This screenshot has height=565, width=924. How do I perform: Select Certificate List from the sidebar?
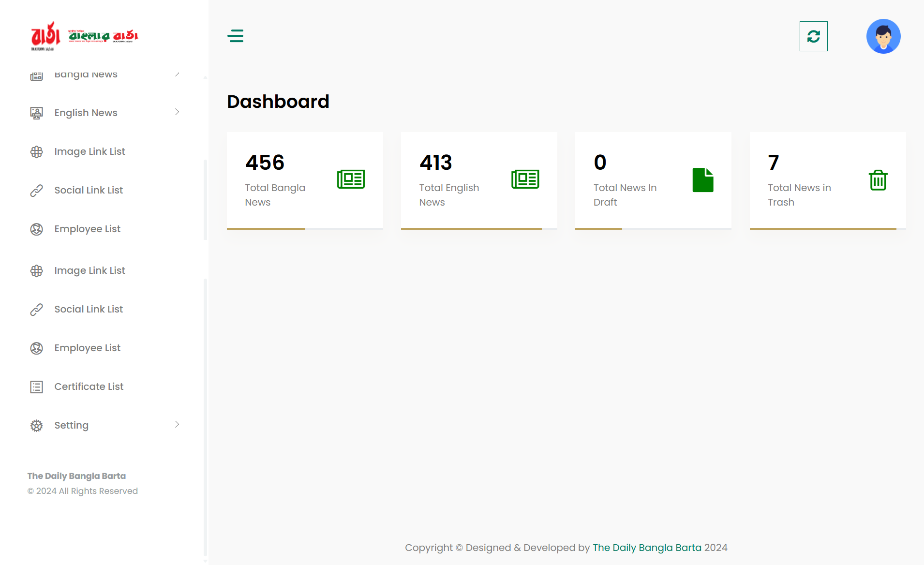88,387
